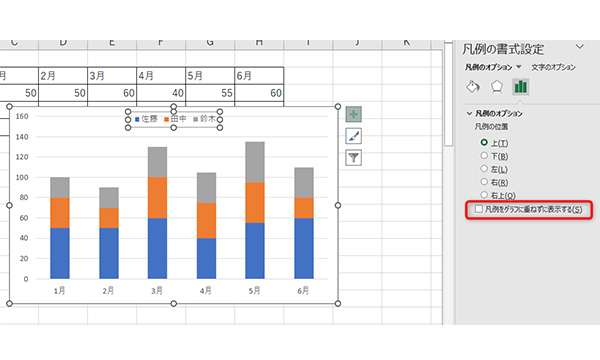This screenshot has width=600, height=360.
Task: Select the 下(B) legend position radio
Action: (484, 155)
